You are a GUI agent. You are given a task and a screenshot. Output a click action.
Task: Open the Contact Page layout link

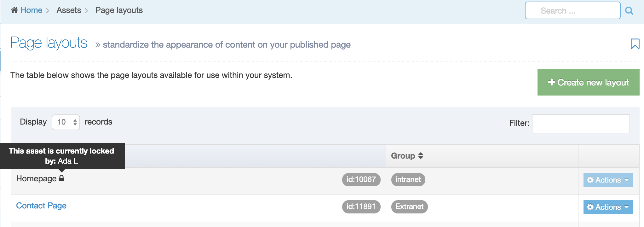coord(41,206)
